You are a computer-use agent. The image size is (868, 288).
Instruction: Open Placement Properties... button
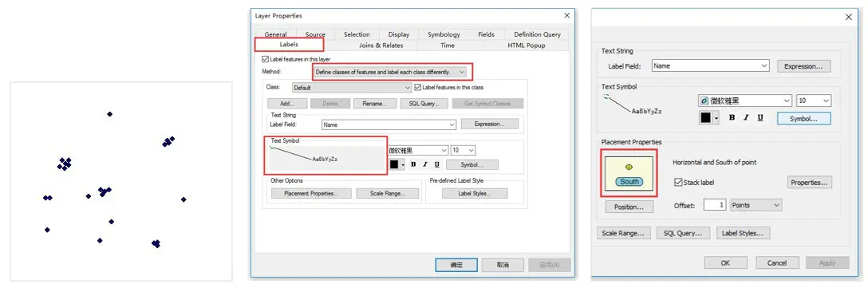(311, 193)
